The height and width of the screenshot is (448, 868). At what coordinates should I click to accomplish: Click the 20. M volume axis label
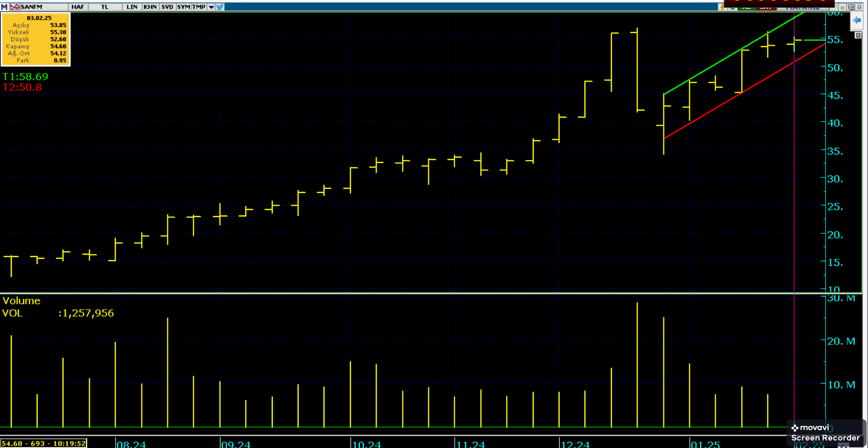pyautogui.click(x=841, y=341)
